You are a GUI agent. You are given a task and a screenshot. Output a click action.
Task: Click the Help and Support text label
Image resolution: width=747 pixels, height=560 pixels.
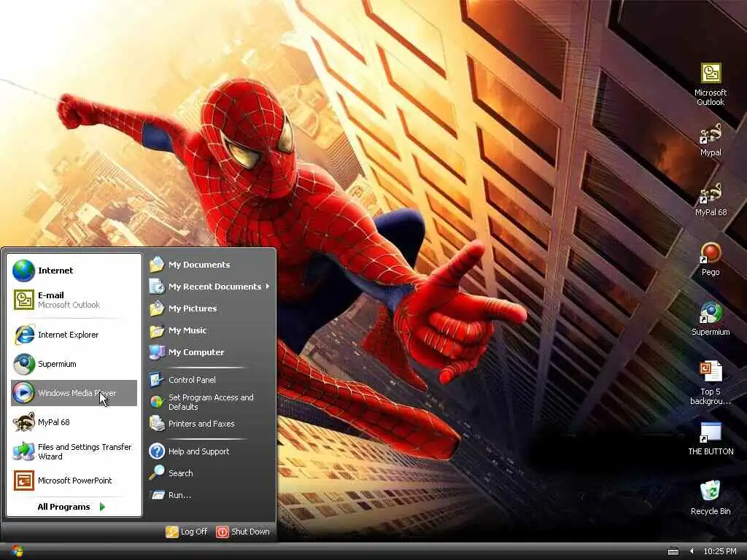coord(198,451)
